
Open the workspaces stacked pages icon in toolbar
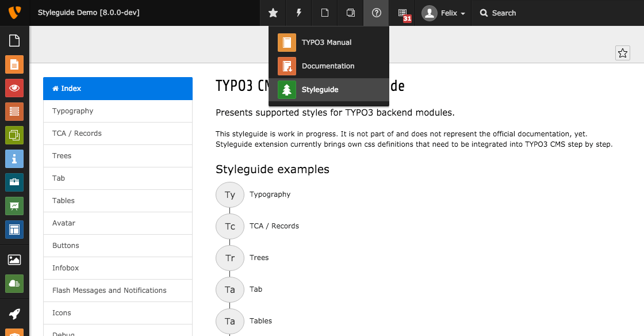[350, 13]
